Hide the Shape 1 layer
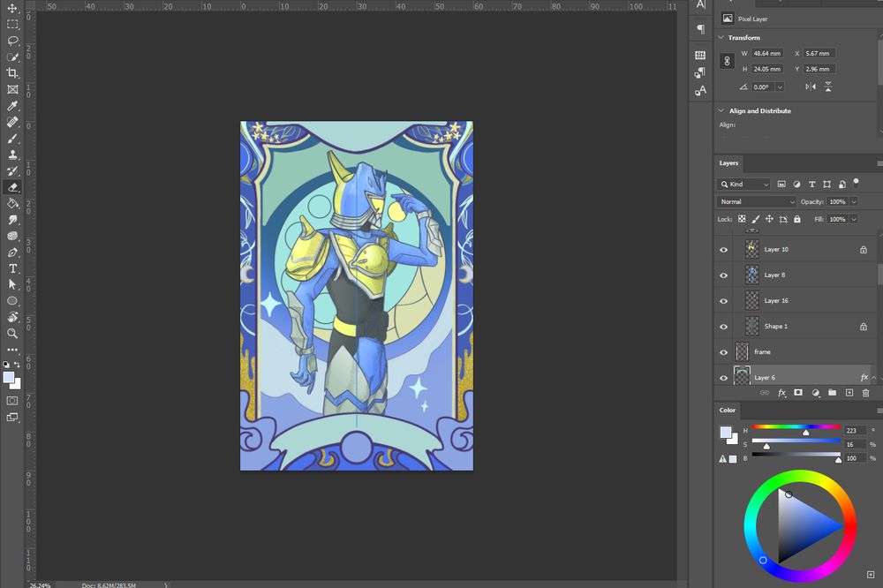883x588 pixels. pyautogui.click(x=724, y=327)
